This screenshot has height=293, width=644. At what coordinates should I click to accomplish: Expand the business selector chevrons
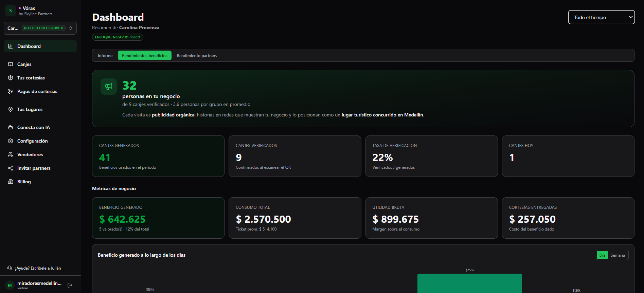[x=71, y=28]
